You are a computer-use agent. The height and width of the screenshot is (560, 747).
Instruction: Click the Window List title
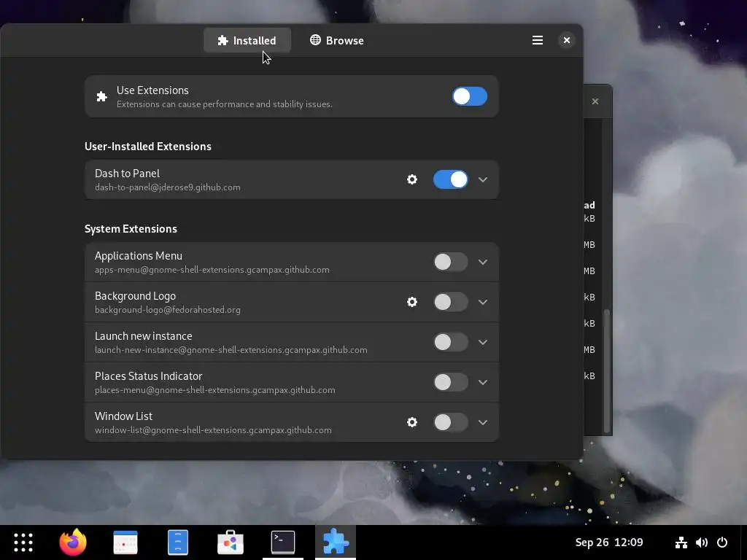(x=123, y=416)
